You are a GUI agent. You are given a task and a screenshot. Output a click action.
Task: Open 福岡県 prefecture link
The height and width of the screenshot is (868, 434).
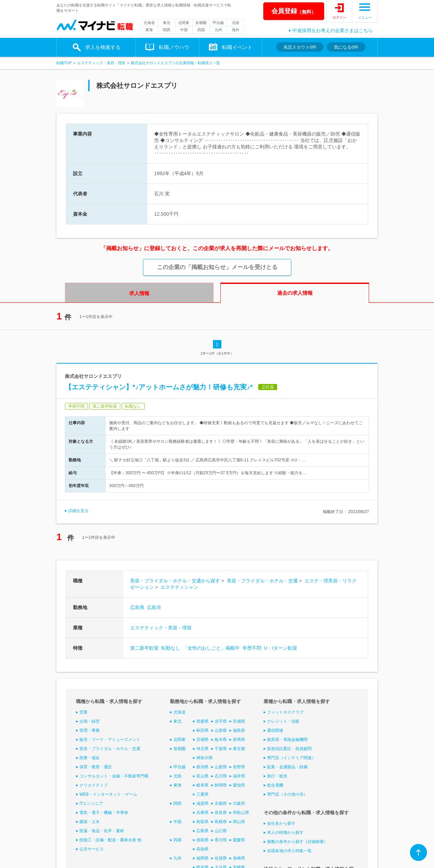pos(201,858)
